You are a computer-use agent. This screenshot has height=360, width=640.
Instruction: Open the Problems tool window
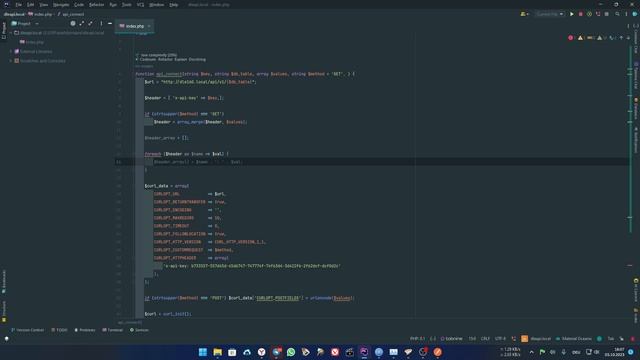tap(85, 330)
